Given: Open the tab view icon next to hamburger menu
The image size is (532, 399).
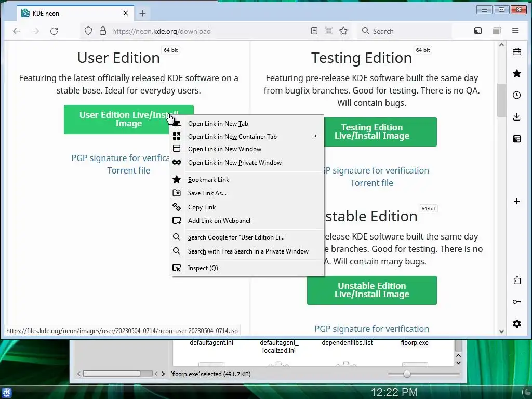Looking at the screenshot, I should coord(496,31).
